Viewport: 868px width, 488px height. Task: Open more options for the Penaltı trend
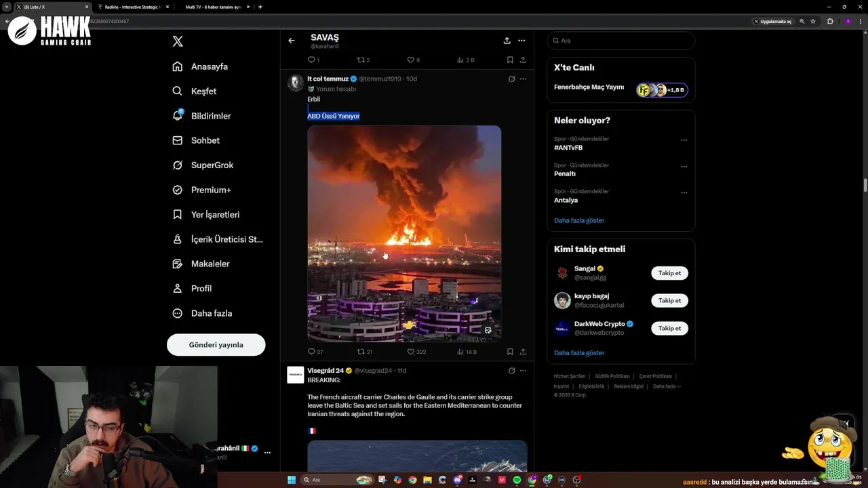684,167
